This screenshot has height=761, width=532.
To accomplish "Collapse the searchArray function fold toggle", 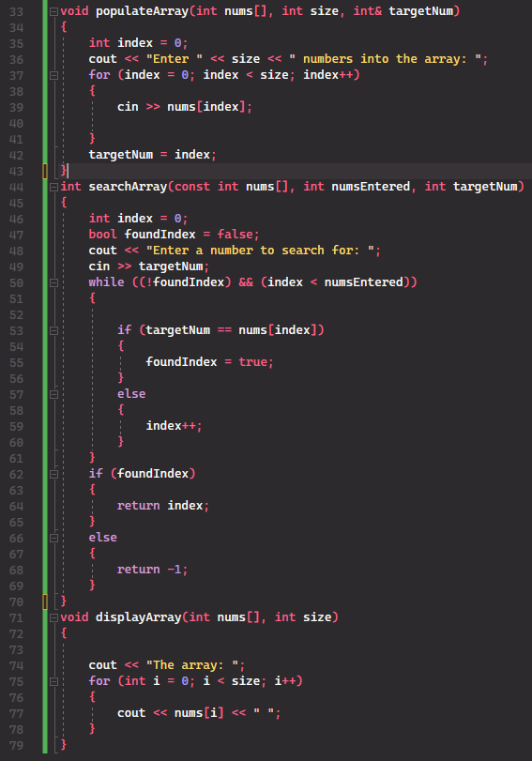I will [53, 187].
